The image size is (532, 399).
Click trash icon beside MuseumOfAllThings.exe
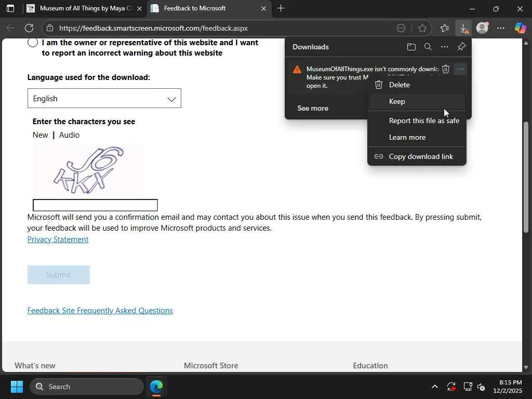(446, 69)
